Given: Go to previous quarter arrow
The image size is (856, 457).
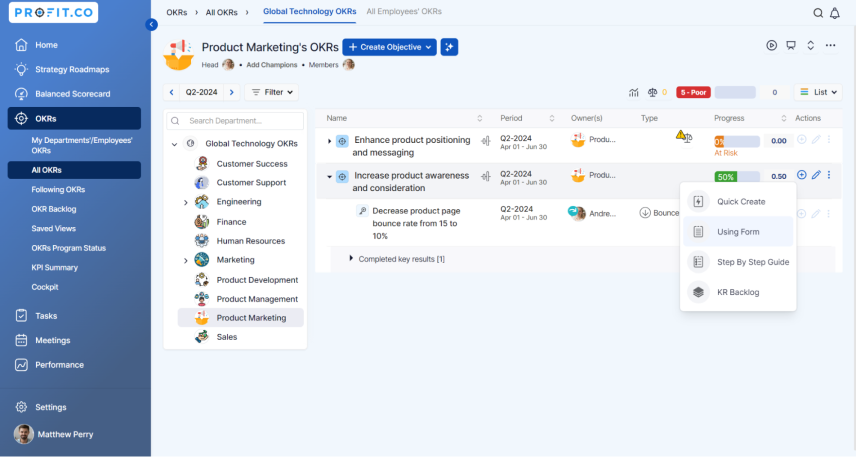Looking at the screenshot, I should click(171, 92).
